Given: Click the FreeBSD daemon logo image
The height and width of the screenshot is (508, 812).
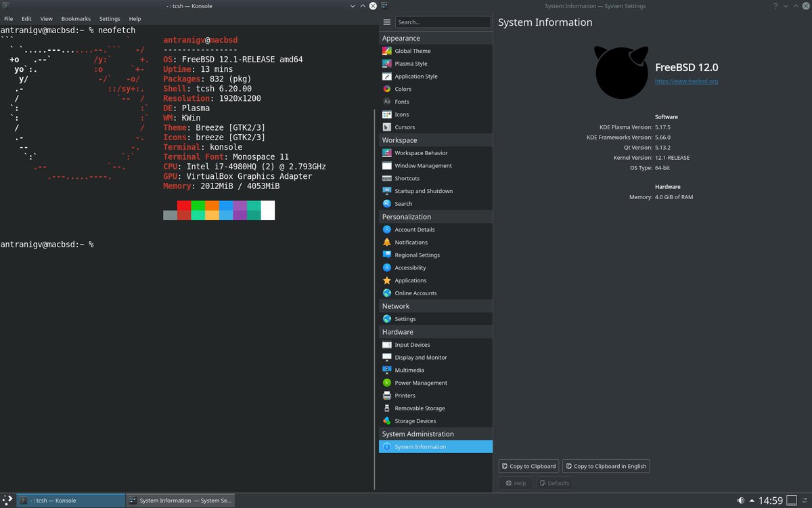Looking at the screenshot, I should (622, 72).
